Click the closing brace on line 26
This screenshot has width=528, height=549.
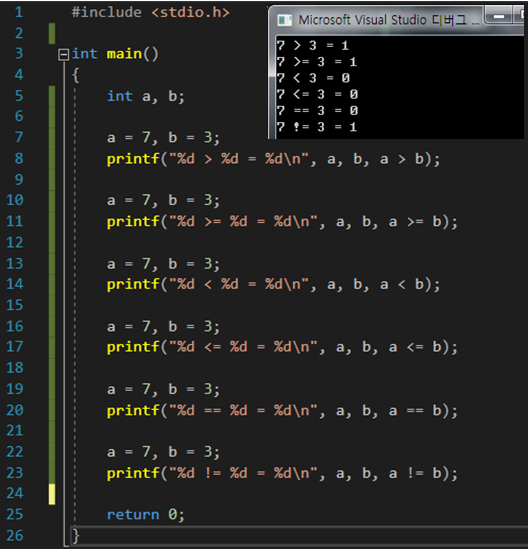tap(76, 536)
